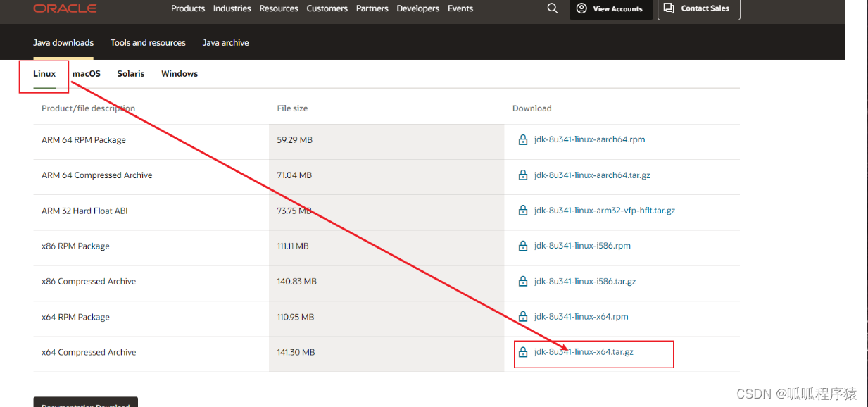Image resolution: width=868 pixels, height=407 pixels.
Task: Open the Events menu
Action: [460, 8]
